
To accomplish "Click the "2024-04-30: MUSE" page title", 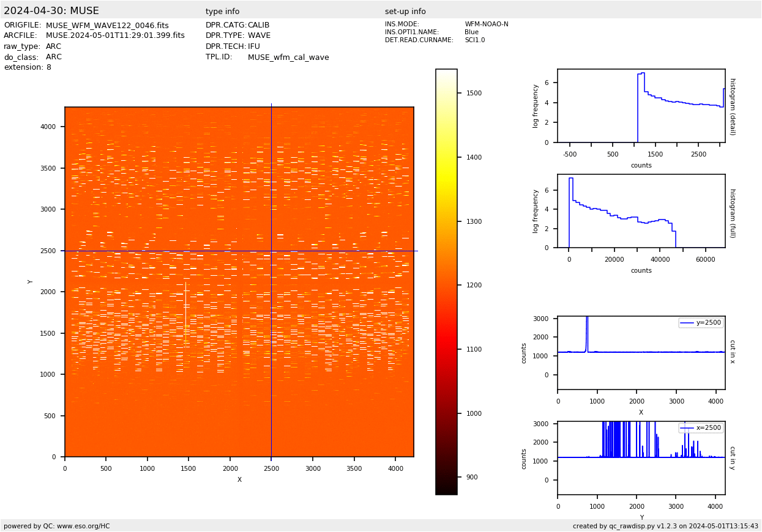I will coord(51,11).
